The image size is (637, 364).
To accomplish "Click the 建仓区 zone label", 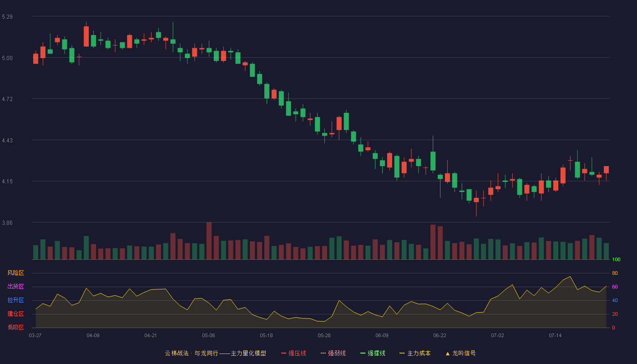I will [x=15, y=314].
